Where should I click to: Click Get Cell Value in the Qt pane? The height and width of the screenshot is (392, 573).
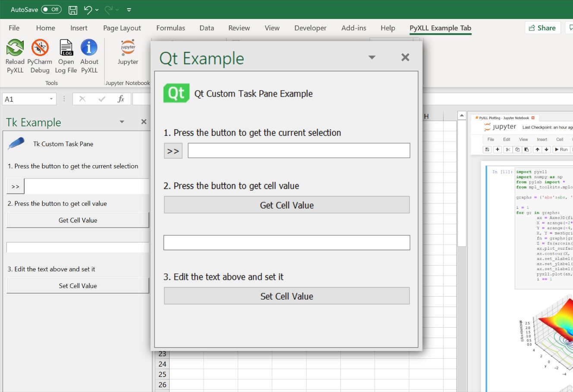tap(287, 205)
